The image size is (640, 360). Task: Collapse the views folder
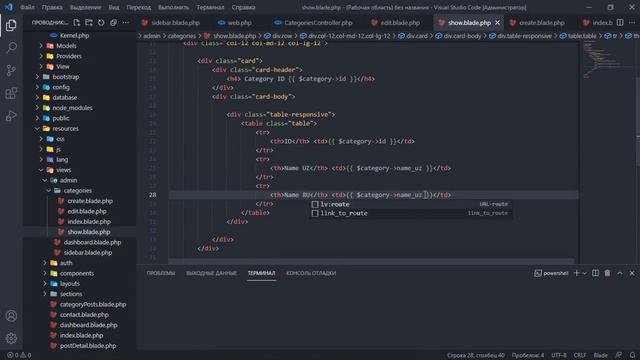(x=63, y=170)
